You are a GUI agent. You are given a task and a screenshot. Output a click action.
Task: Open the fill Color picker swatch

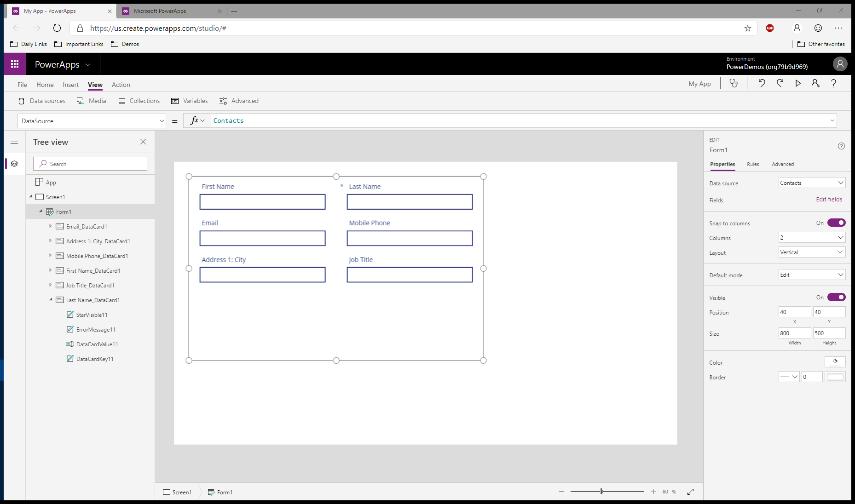(x=835, y=362)
